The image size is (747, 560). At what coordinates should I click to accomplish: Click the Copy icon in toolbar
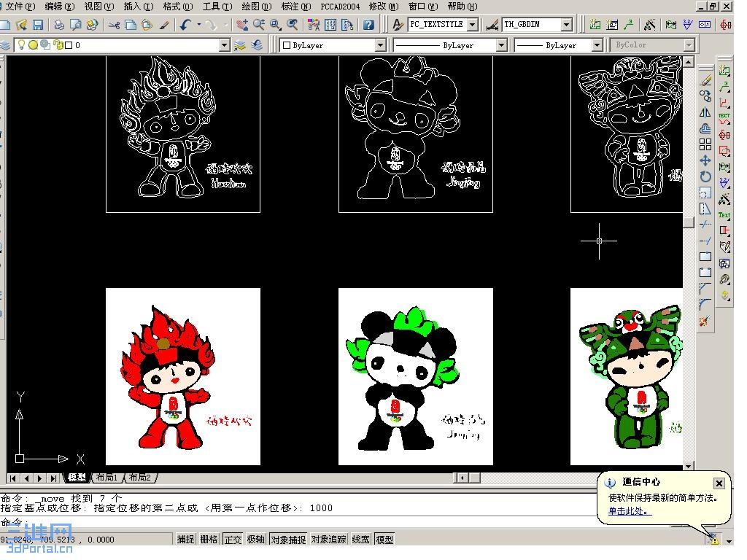(x=130, y=24)
